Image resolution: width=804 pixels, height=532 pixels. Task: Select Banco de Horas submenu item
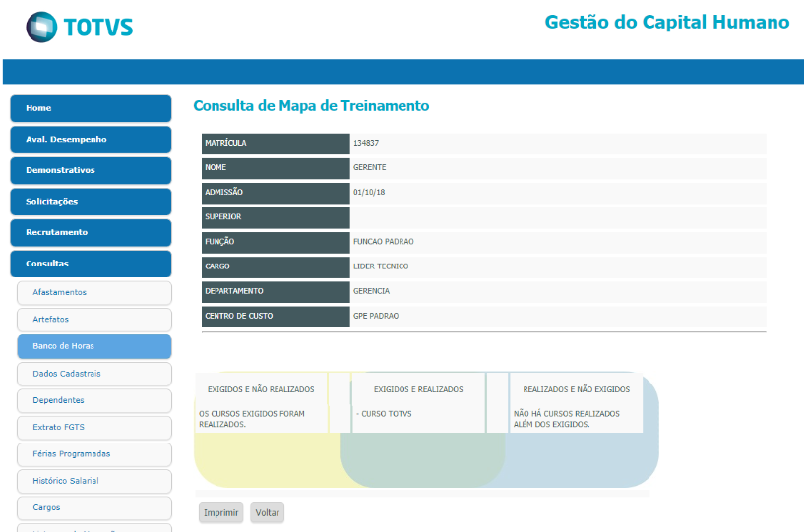94,346
